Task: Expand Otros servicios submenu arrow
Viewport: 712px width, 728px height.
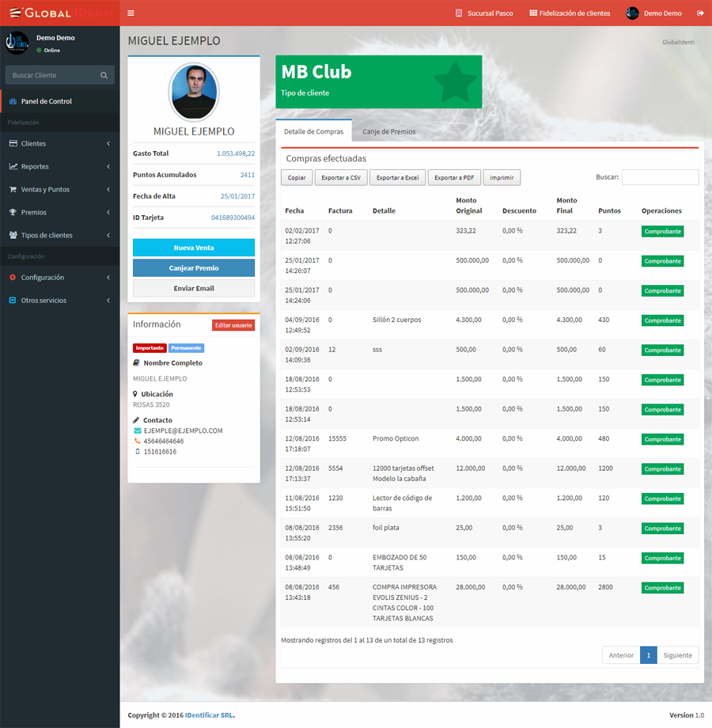Action: pyautogui.click(x=108, y=301)
